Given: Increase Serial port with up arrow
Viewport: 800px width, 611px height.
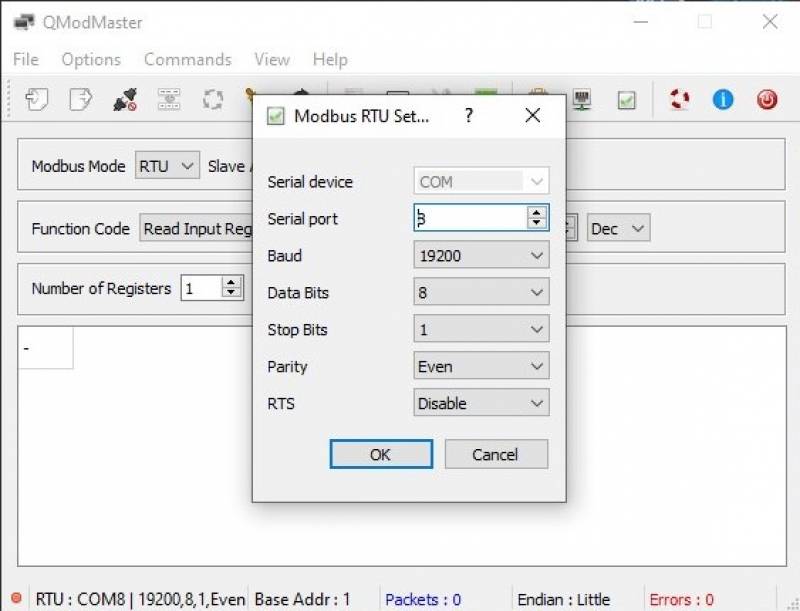Looking at the screenshot, I should tap(536, 213).
